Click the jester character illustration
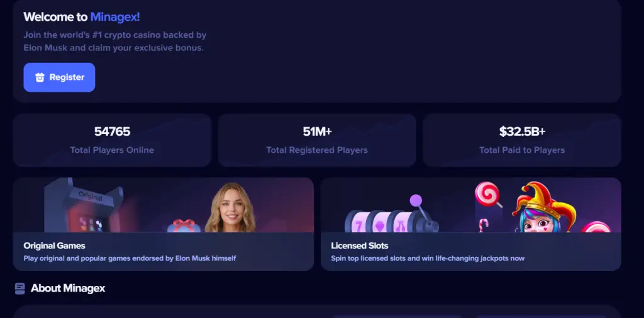The height and width of the screenshot is (318, 644). click(x=544, y=207)
